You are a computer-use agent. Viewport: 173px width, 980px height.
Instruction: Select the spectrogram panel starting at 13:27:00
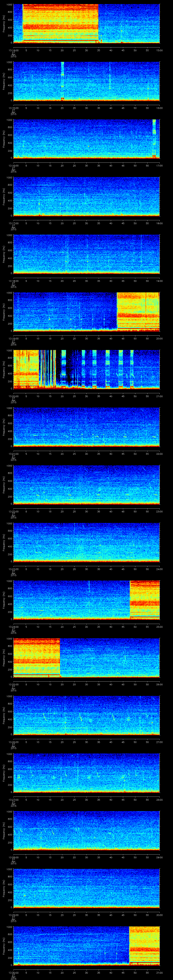point(87,773)
